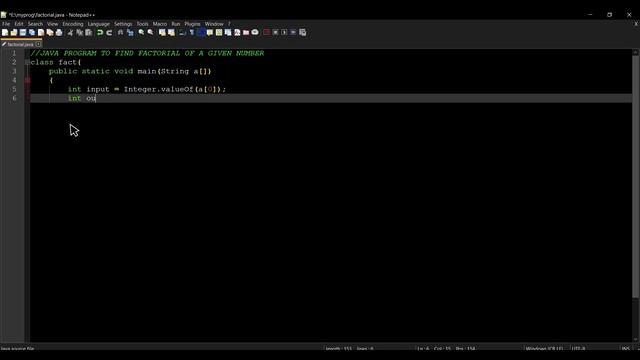This screenshot has height=360, width=640.
Task: Open the Search menu
Action: pyautogui.click(x=35, y=24)
